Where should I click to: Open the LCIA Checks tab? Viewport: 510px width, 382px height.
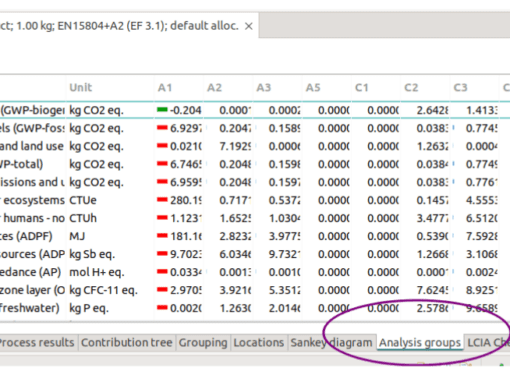tap(487, 343)
